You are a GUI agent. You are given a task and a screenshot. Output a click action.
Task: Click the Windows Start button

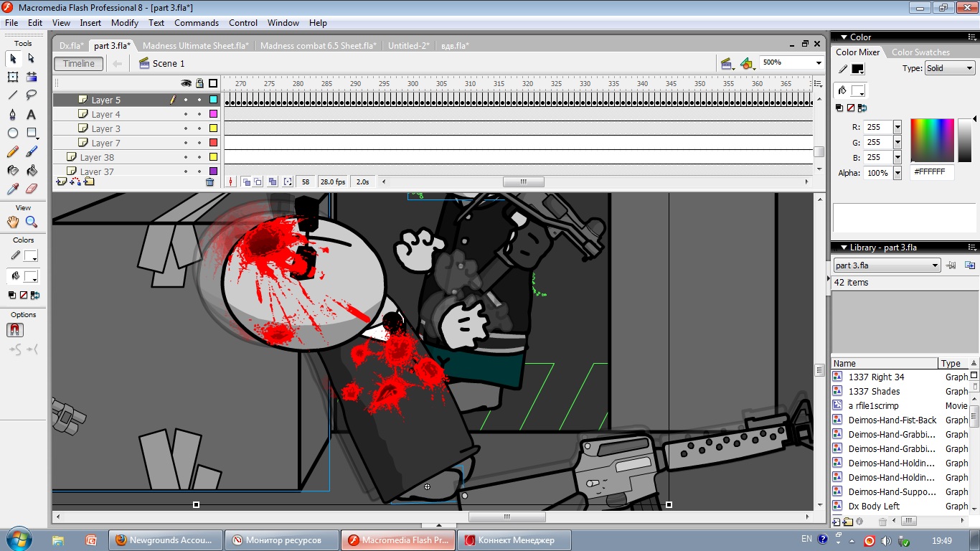tap(19, 539)
